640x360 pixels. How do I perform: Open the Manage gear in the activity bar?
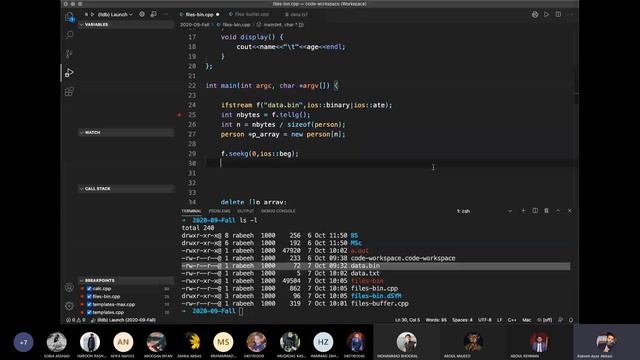(x=69, y=306)
